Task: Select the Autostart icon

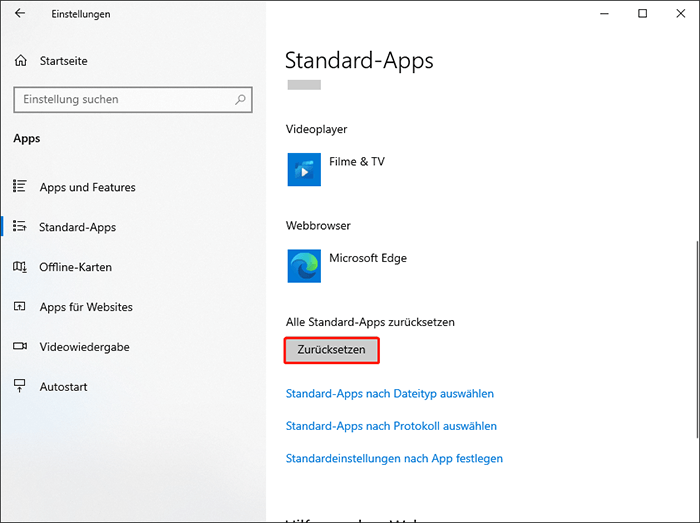Action: click(20, 386)
